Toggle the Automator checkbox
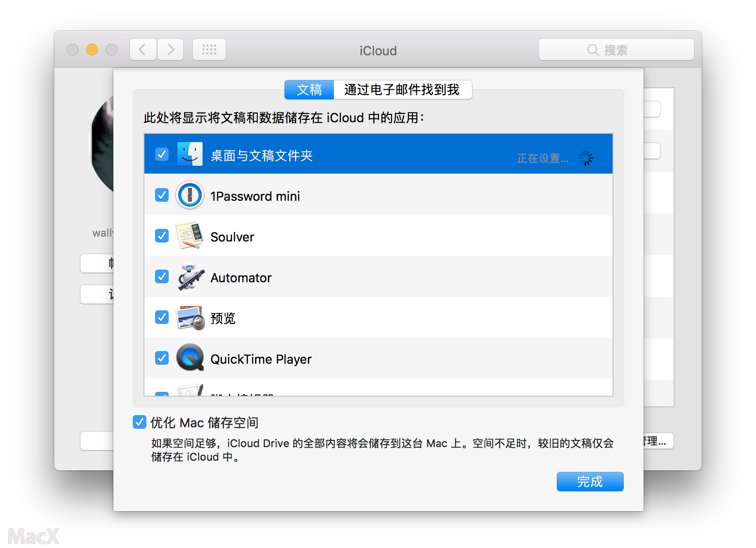The height and width of the screenshot is (548, 756). click(162, 276)
